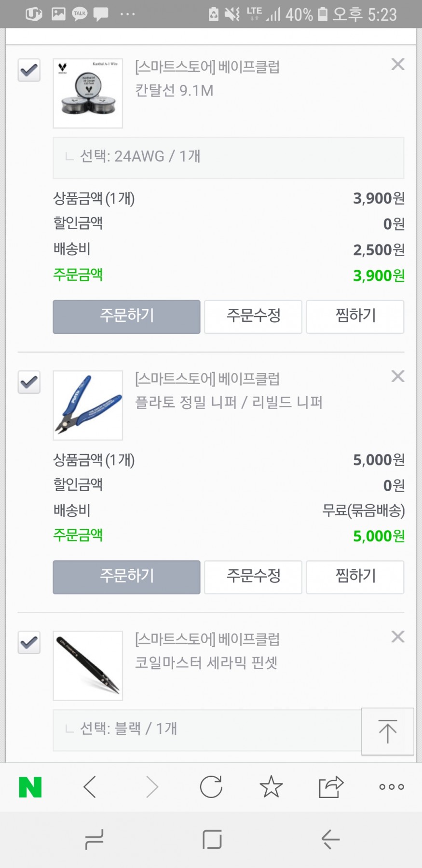This screenshot has width=422, height=868.
Task: Tap the browser forward arrow
Action: pos(151,787)
